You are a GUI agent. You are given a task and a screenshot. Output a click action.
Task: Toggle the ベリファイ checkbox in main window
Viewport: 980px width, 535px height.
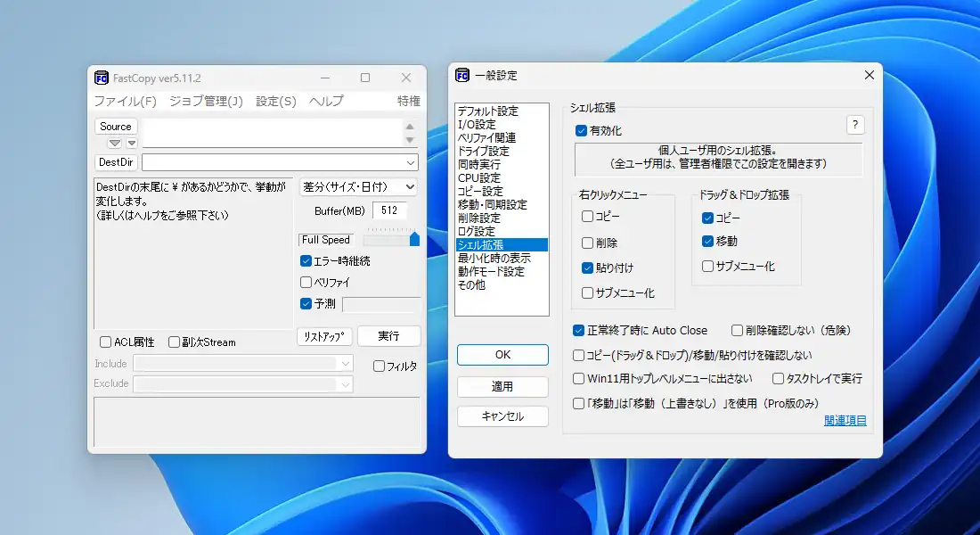point(306,283)
